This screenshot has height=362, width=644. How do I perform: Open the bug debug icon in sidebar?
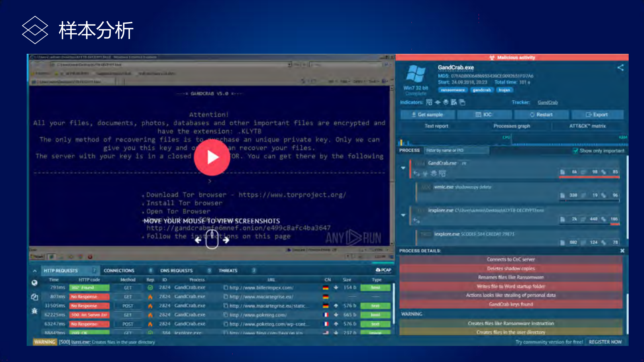coord(34,311)
